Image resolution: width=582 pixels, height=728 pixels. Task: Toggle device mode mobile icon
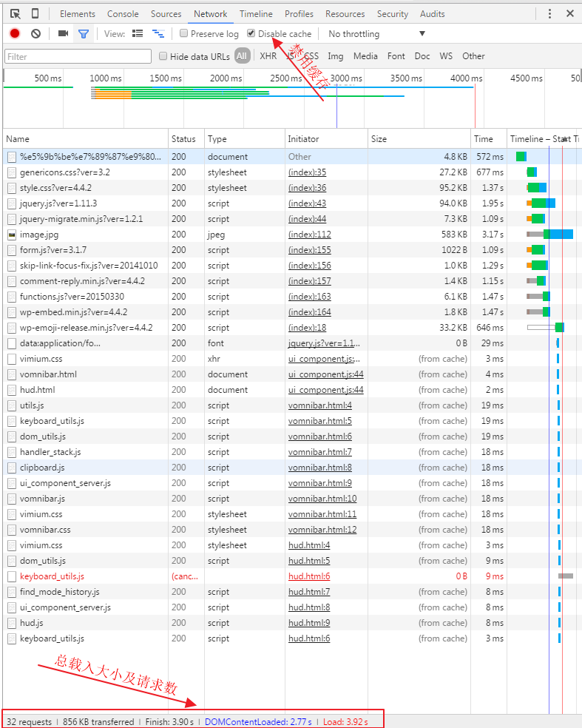(35, 14)
